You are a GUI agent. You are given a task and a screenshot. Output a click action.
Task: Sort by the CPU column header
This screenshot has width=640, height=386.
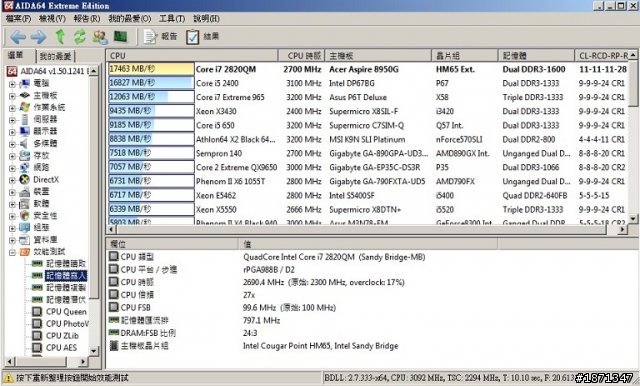192,55
